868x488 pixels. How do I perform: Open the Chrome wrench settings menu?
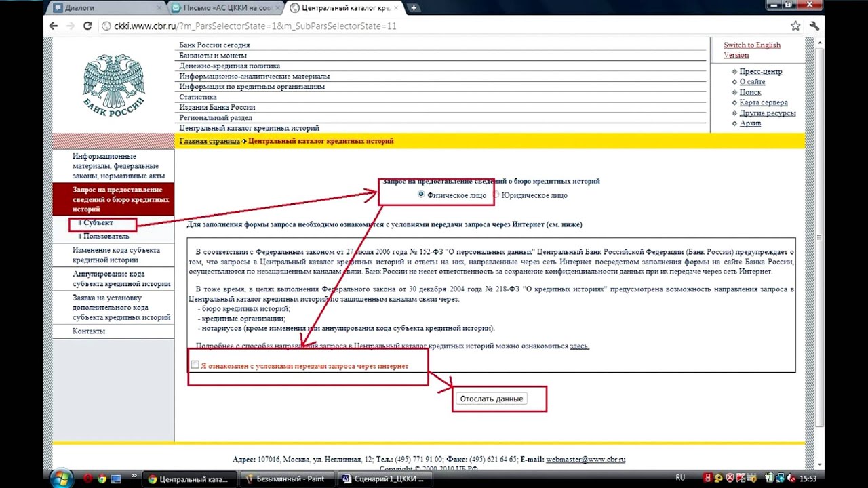point(814,26)
